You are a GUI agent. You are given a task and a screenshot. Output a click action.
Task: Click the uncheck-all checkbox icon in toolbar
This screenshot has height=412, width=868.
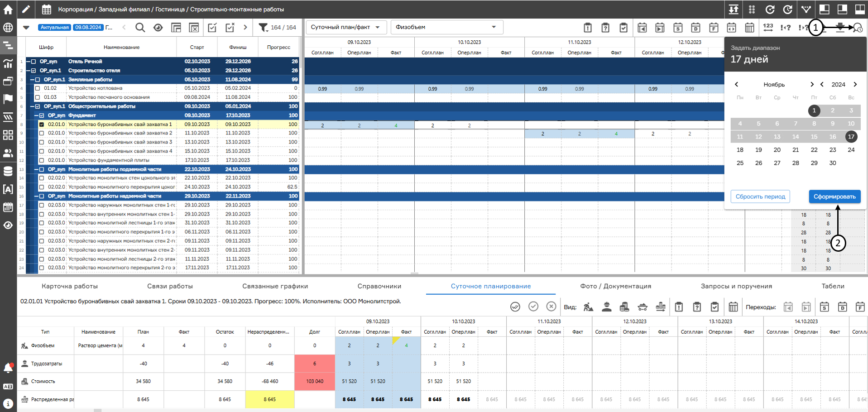pyautogui.click(x=230, y=28)
